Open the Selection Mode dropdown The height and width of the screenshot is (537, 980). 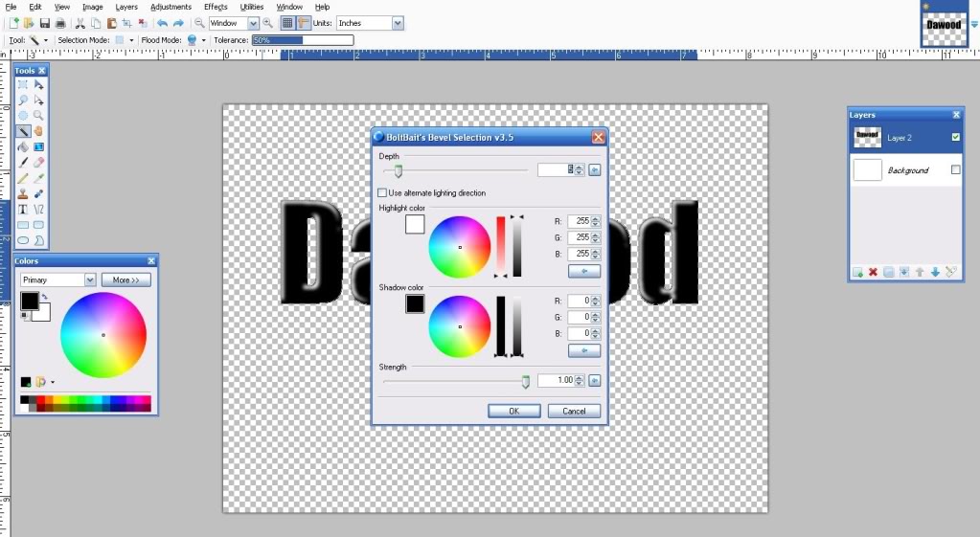(131, 40)
